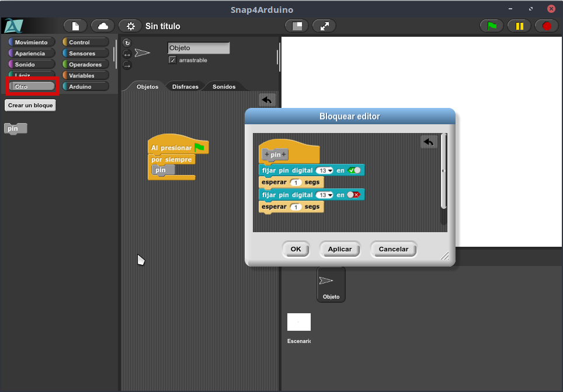The width and height of the screenshot is (563, 392).
Task: Toggle the stage size button
Action: click(x=296, y=26)
